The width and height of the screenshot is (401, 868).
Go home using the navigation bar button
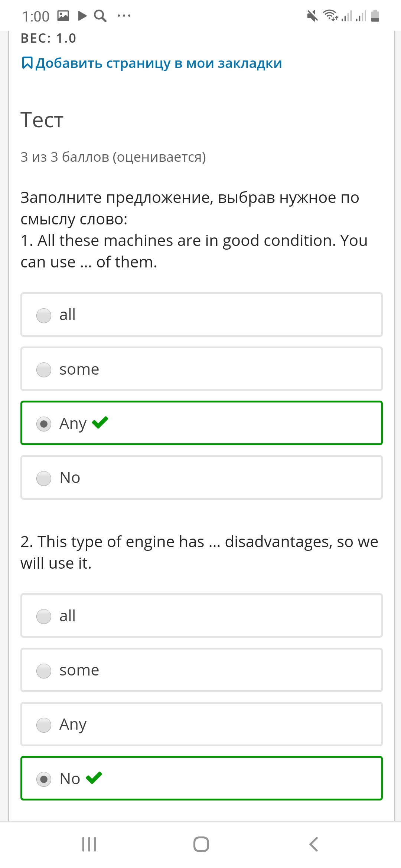pos(201,844)
